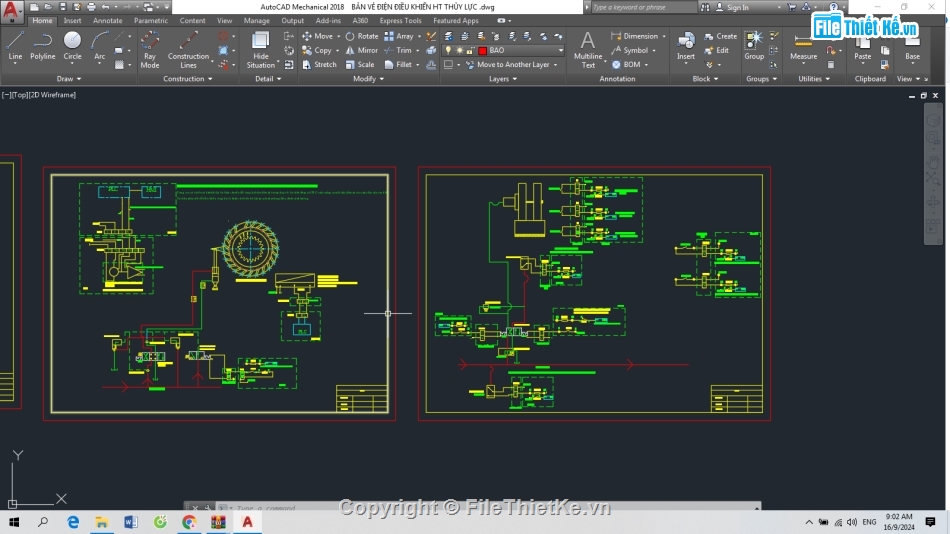The height and width of the screenshot is (534, 950).
Task: Select the Arc tool
Action: [x=99, y=47]
